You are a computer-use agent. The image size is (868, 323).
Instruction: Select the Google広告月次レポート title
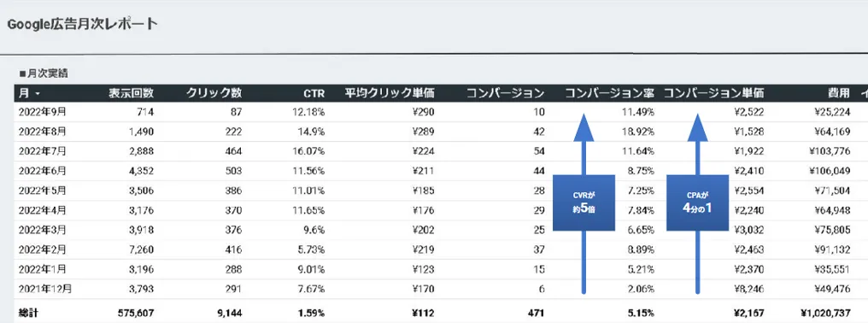coord(82,25)
